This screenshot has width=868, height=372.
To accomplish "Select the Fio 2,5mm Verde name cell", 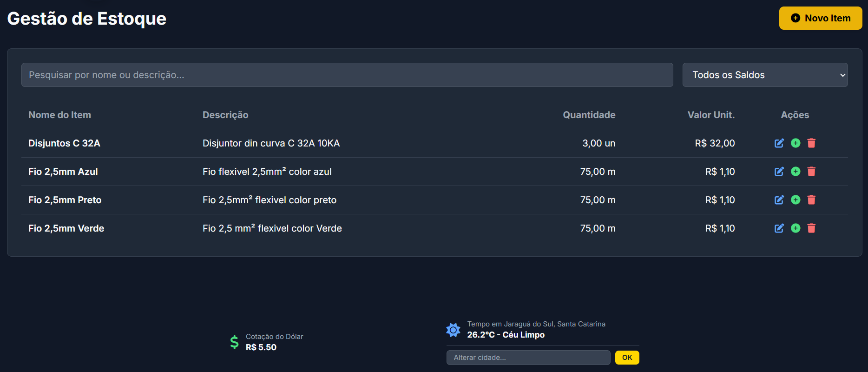I will [66, 228].
